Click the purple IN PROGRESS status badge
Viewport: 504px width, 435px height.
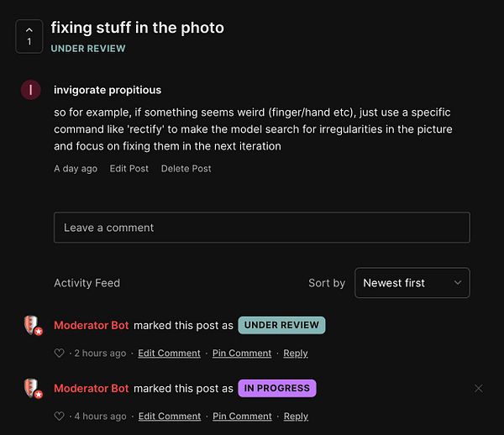click(277, 389)
